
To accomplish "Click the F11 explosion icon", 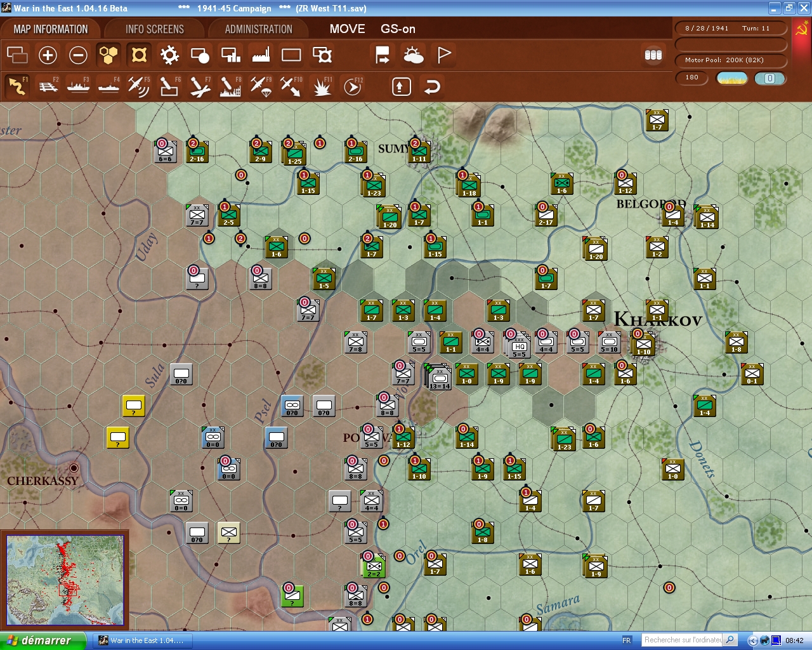I will click(322, 86).
